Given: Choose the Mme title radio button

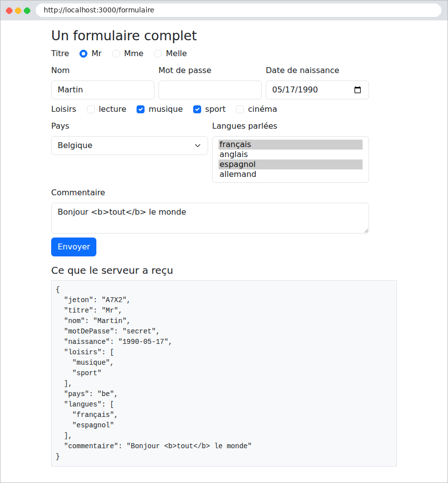Looking at the screenshot, I should pyautogui.click(x=116, y=54).
